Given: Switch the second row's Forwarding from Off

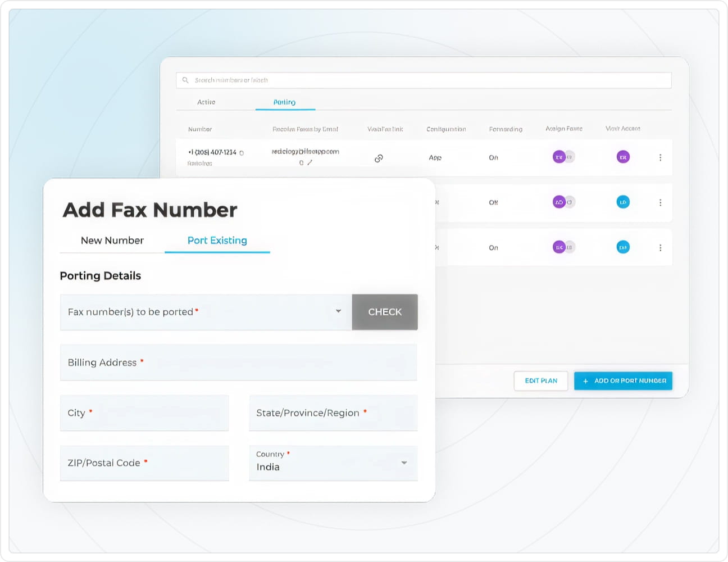Looking at the screenshot, I should pyautogui.click(x=493, y=202).
